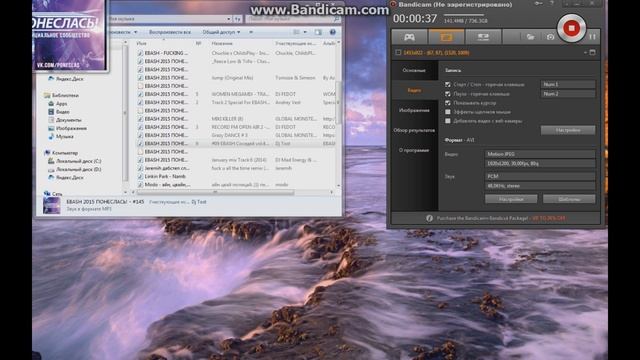Select the Jeremih дабстеп file row
The height and width of the screenshot is (360, 640).
click(x=236, y=168)
